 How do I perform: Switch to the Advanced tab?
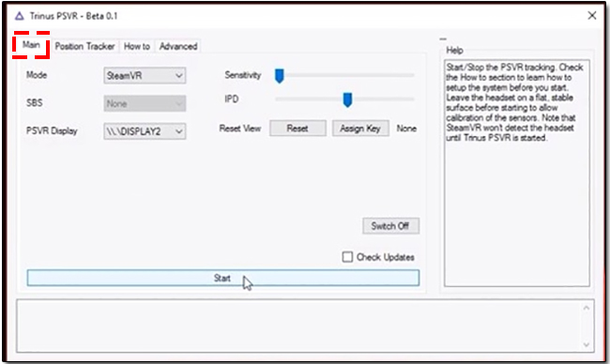coord(178,46)
